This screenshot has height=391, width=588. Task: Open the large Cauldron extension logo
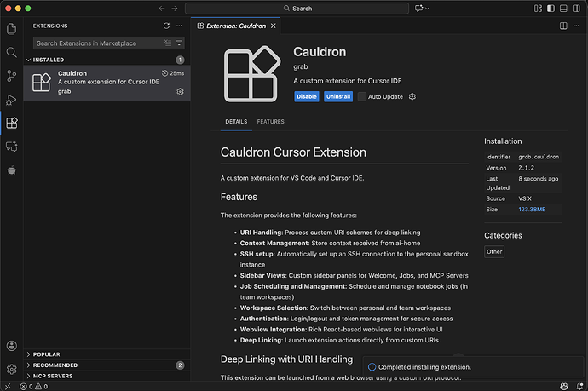coord(252,74)
